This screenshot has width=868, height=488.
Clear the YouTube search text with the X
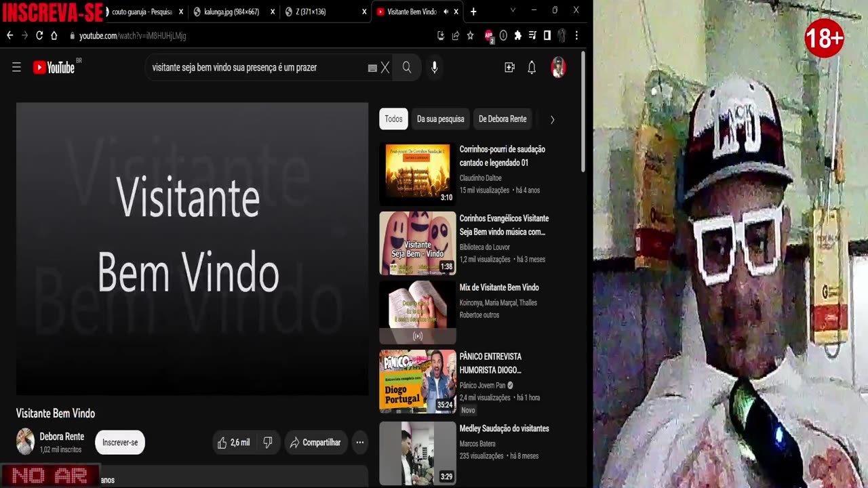coord(385,67)
